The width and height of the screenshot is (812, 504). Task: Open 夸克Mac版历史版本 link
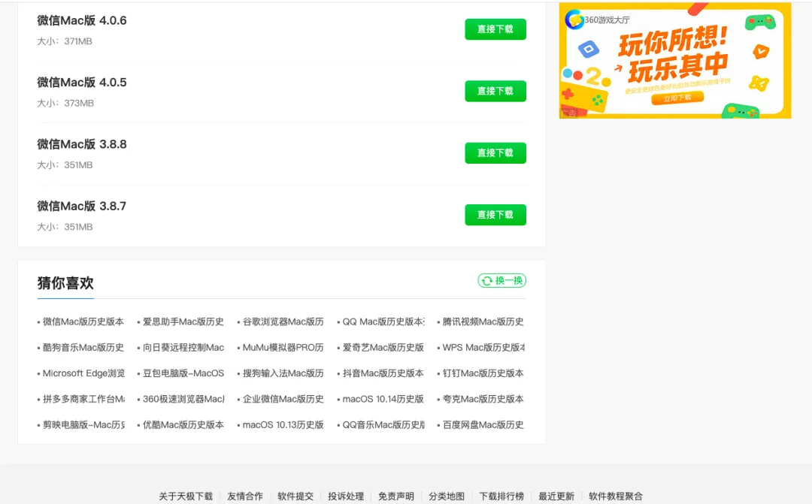[483, 399]
